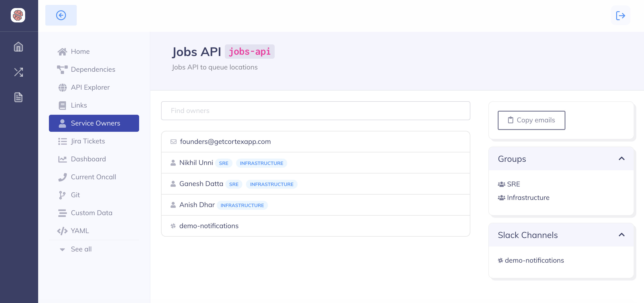
Task: Select Service Owners menu item
Action: tap(94, 123)
